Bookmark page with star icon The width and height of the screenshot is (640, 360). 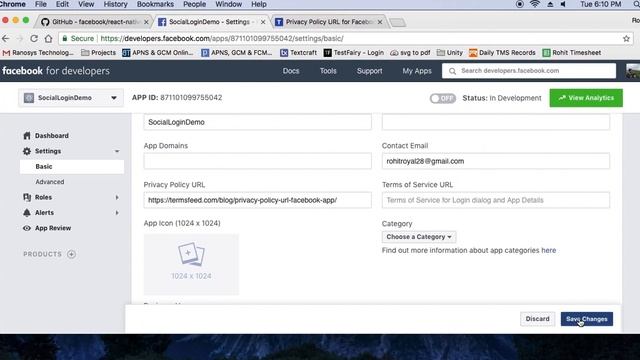(626, 38)
